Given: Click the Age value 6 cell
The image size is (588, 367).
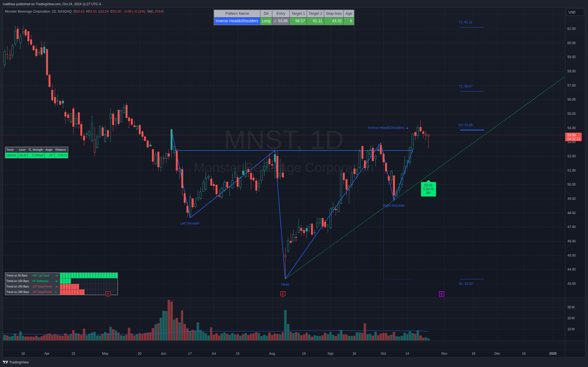Looking at the screenshot, I should click(349, 21).
